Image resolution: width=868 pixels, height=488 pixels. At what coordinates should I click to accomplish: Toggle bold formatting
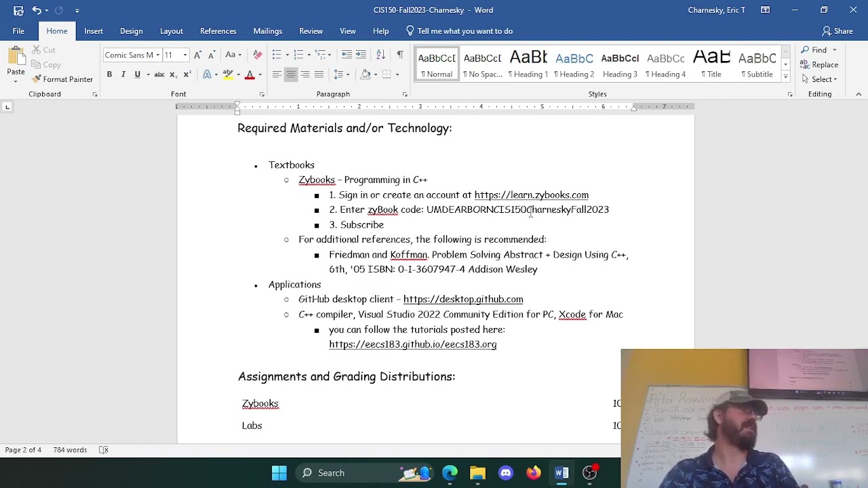coord(109,75)
